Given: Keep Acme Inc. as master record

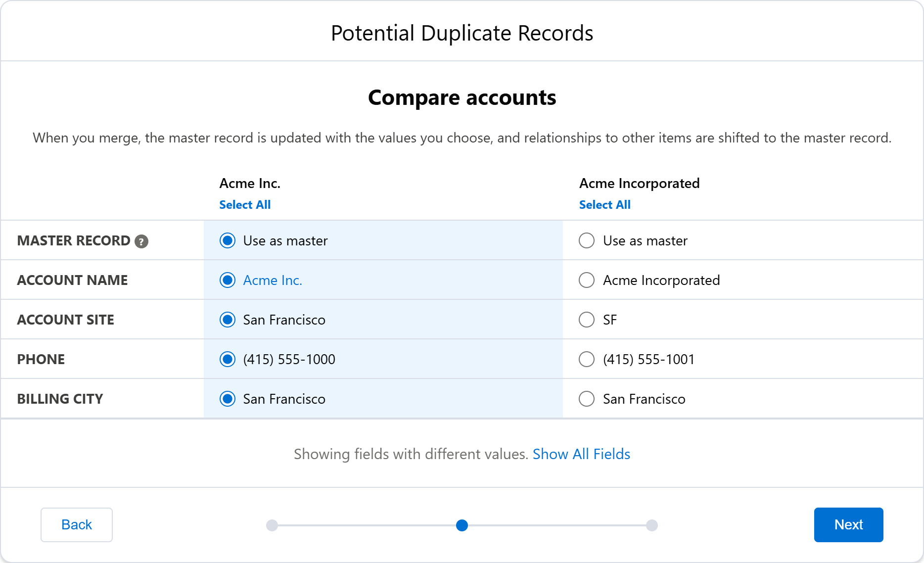Looking at the screenshot, I should click(227, 241).
